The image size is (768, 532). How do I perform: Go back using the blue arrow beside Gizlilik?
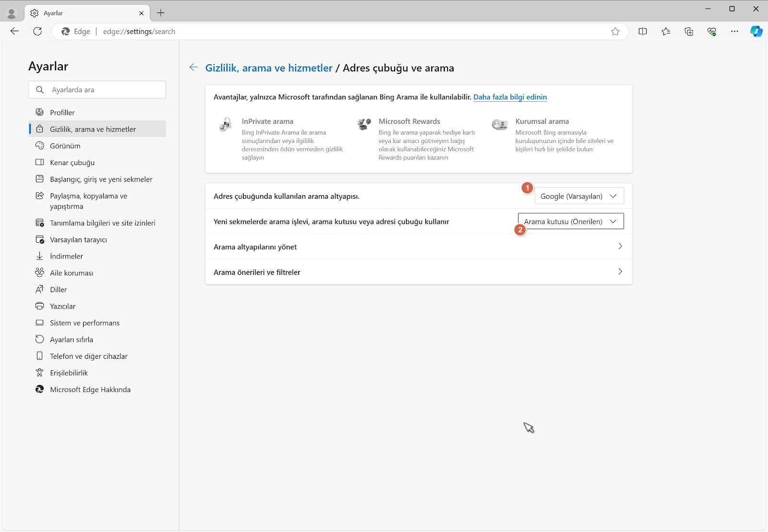coord(193,67)
